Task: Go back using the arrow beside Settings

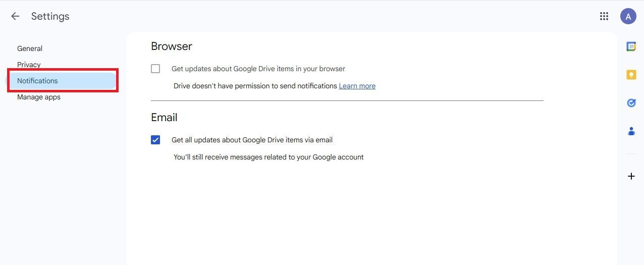Action: tap(15, 16)
